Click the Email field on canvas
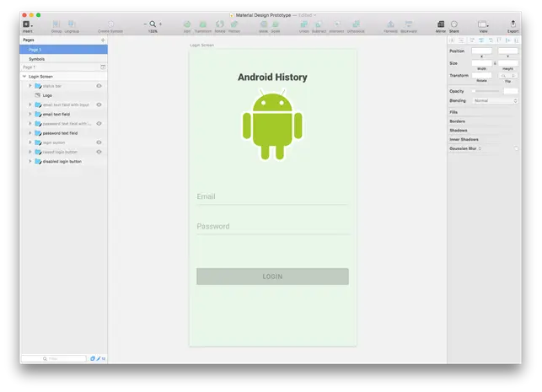542x392 pixels. 272,197
